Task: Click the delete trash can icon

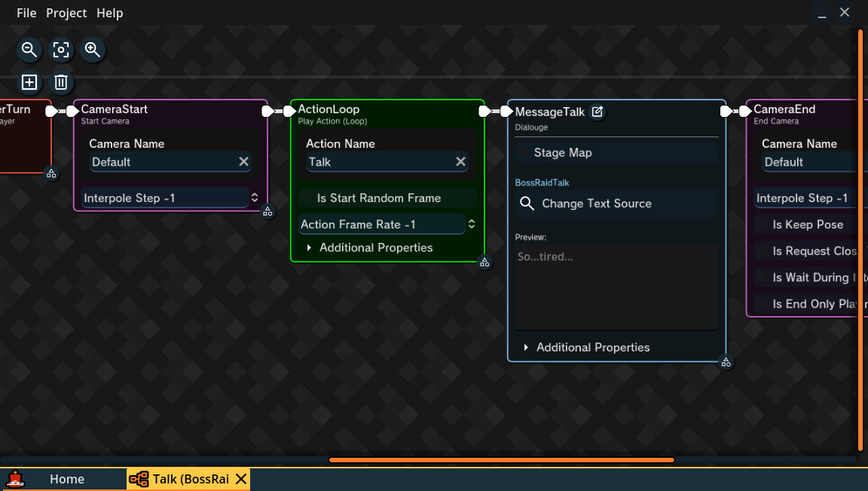Action: [x=61, y=82]
